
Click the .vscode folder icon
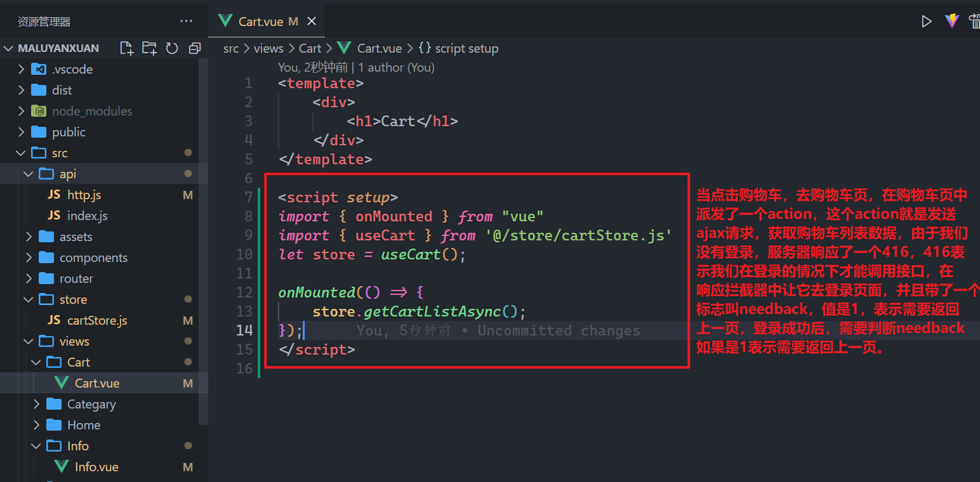[x=39, y=69]
